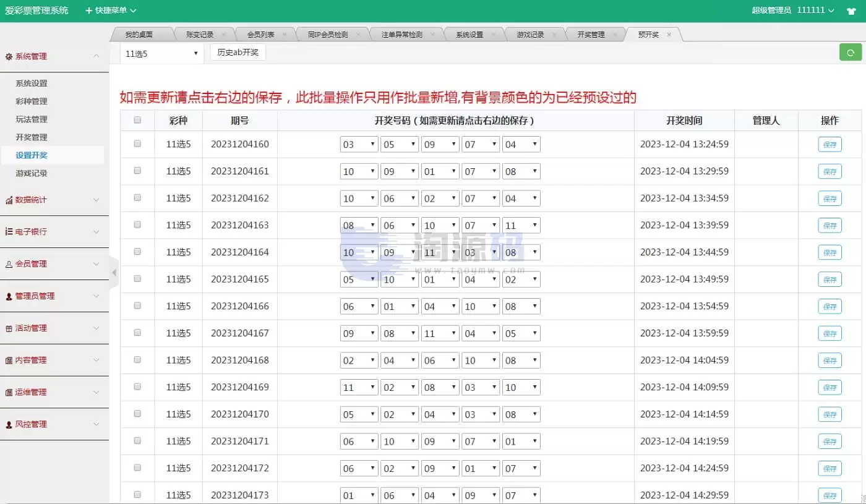The height and width of the screenshot is (504, 866).
Task: Close the 系统设置 tab
Action: (494, 35)
